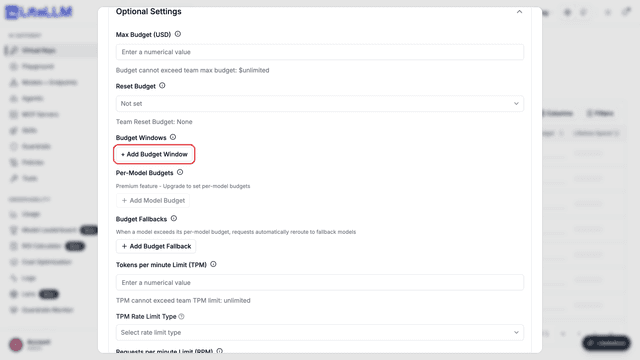Open the Playground sidebar item
640x360 pixels.
click(x=38, y=67)
